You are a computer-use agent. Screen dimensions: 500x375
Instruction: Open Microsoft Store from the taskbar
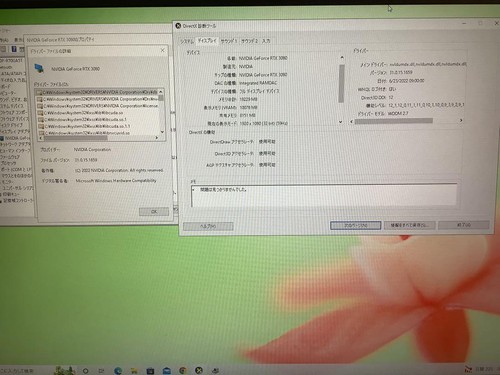pos(150,371)
